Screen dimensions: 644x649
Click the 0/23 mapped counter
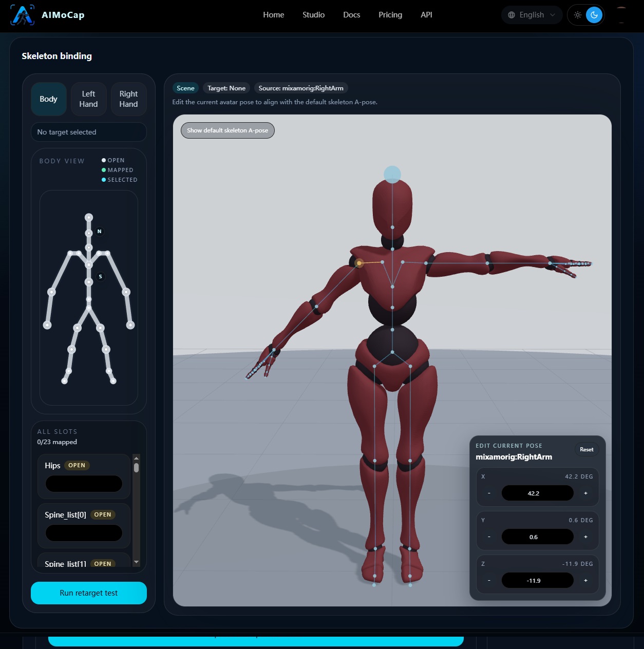[x=57, y=442]
